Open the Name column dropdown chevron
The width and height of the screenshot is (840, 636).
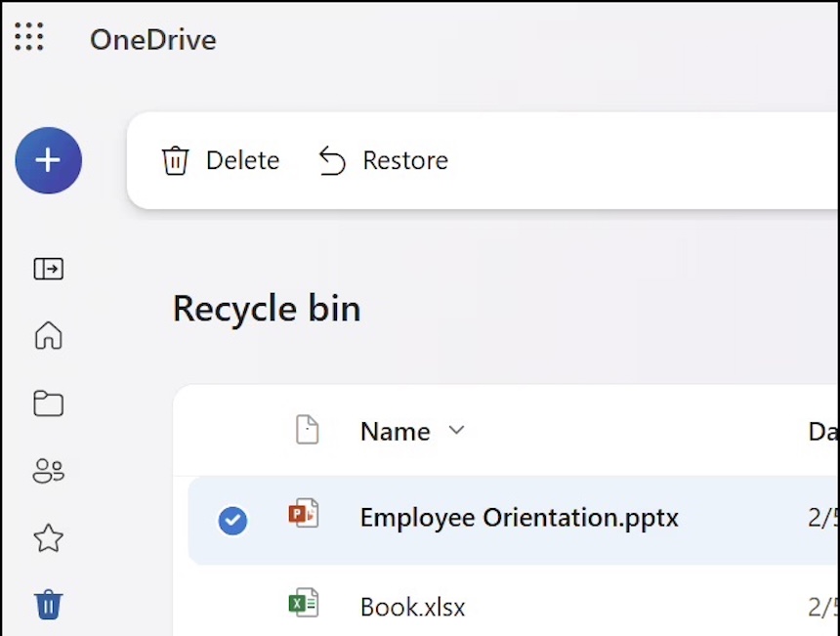click(456, 431)
